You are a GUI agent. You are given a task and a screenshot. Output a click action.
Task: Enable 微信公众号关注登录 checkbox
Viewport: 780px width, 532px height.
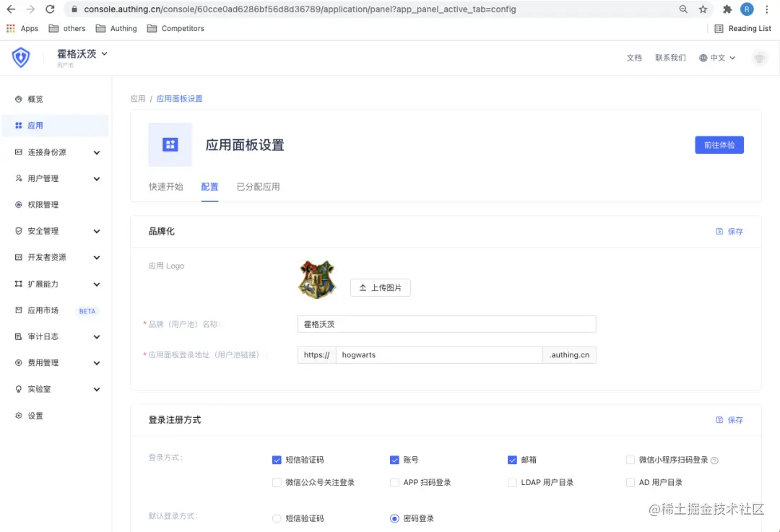tap(277, 482)
